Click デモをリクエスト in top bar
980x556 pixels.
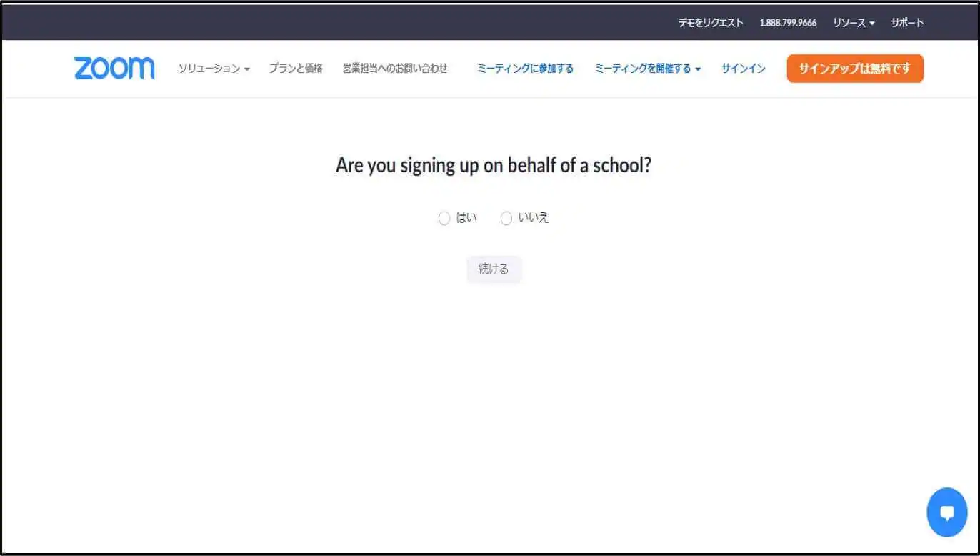point(711,23)
